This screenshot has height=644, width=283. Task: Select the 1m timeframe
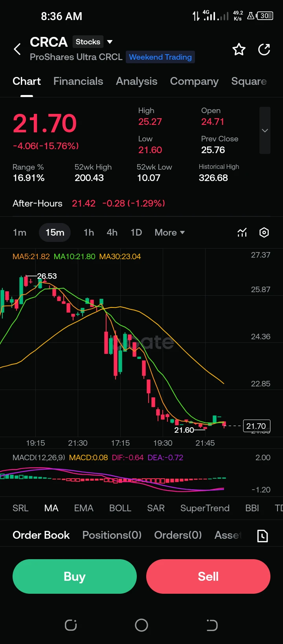coord(20,232)
